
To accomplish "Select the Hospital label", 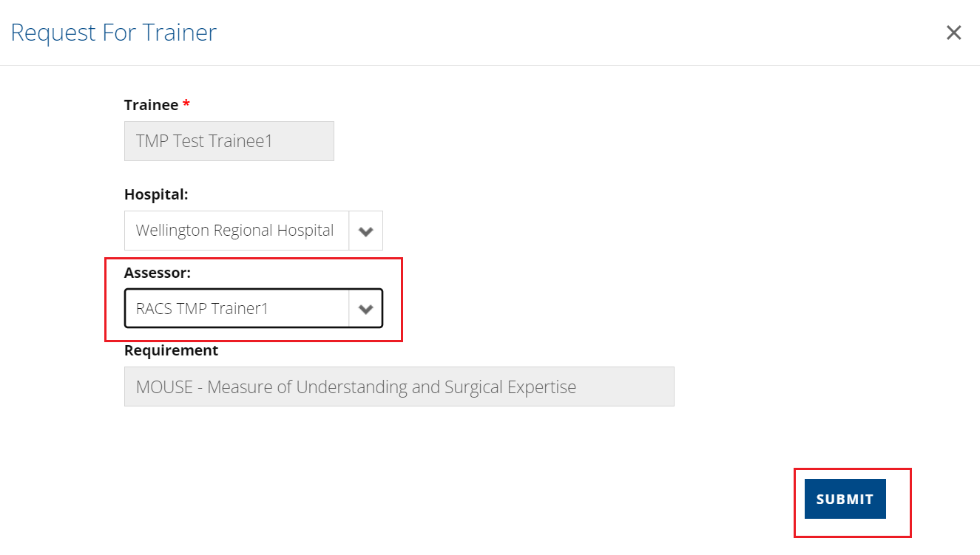I will (156, 194).
